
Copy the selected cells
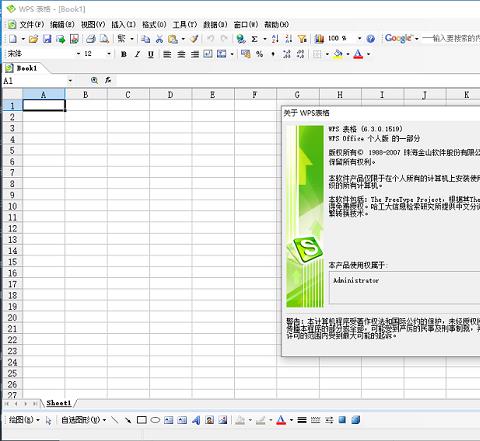click(145, 39)
